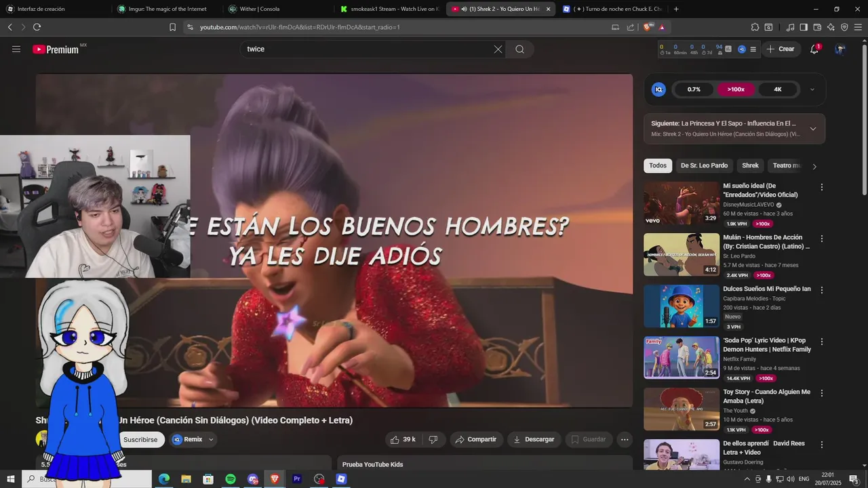Image resolution: width=868 pixels, height=488 pixels.
Task: Switch to Imgur browser tab
Action: (165, 9)
